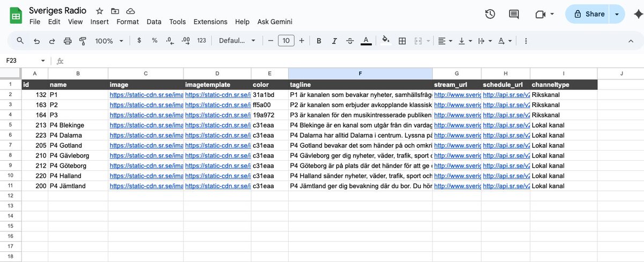This screenshot has height=262, width=644.
Task: Click the font size field
Action: 286,41
